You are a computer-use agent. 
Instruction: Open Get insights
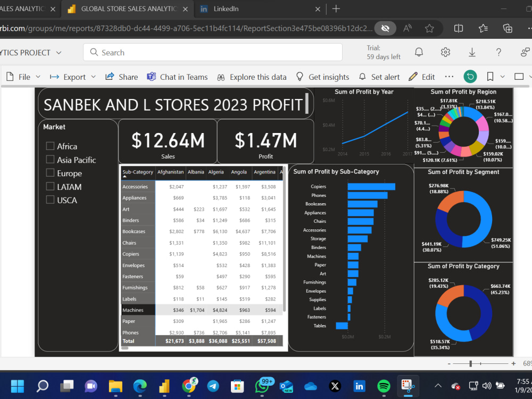323,77
